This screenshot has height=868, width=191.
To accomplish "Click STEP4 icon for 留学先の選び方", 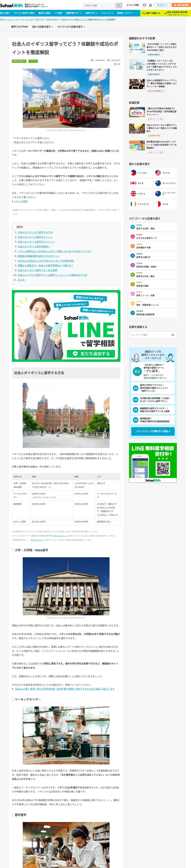I will (x=133, y=256).
